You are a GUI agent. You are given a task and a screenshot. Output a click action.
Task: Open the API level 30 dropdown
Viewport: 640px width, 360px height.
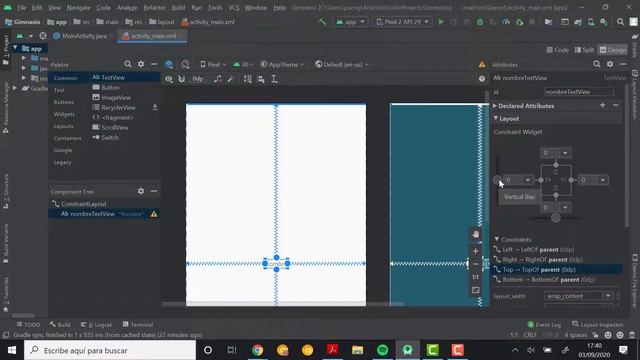(x=243, y=64)
